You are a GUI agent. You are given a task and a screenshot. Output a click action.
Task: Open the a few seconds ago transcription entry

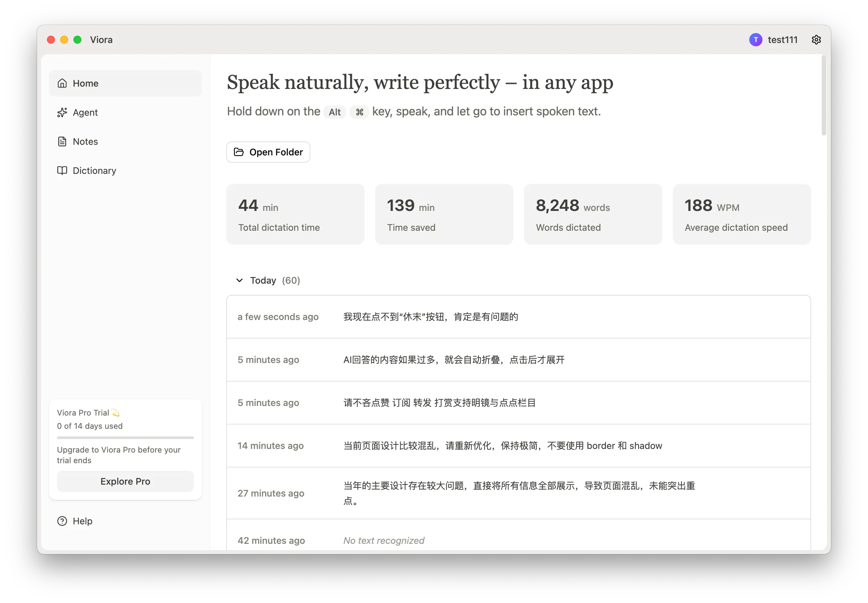(x=518, y=317)
